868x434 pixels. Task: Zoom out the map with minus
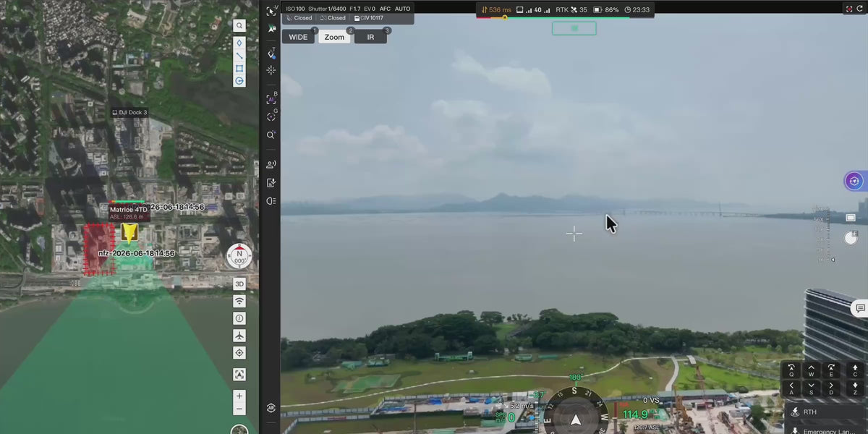[x=239, y=409]
